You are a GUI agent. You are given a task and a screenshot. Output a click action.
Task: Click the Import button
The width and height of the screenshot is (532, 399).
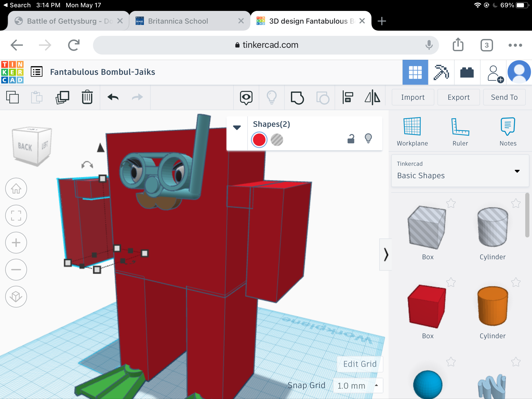pos(413,97)
